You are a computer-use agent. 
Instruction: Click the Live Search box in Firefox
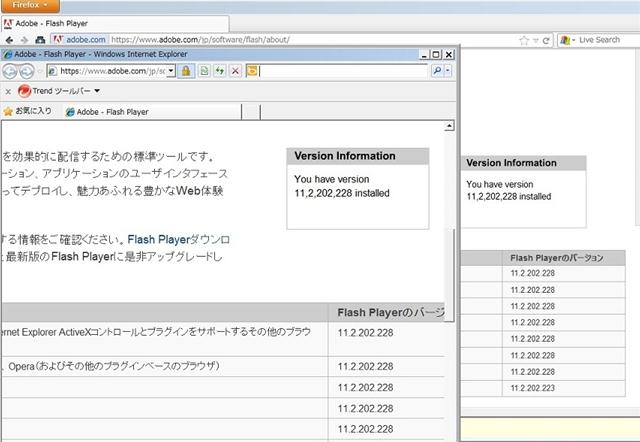(608, 40)
